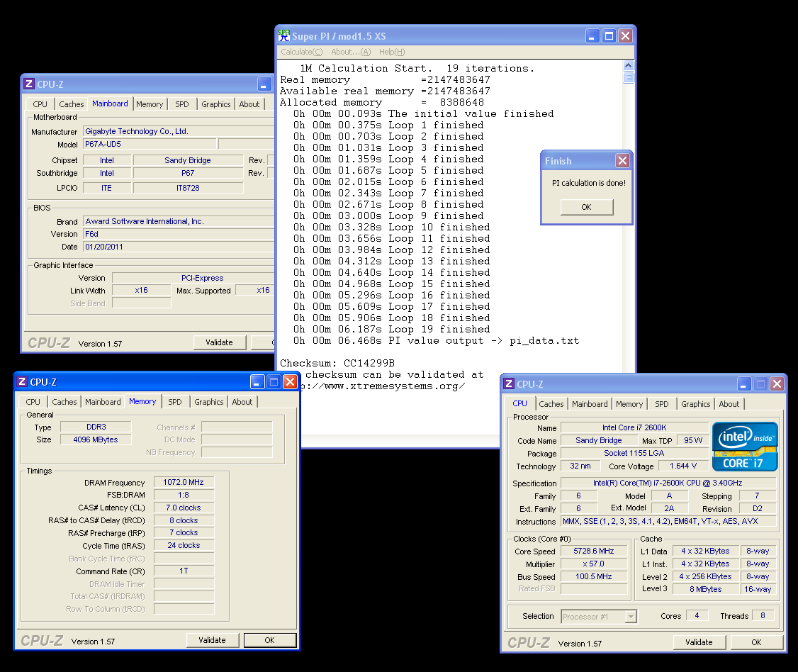Click the DRAM Frequency 1072.0 MHz field

point(184,482)
